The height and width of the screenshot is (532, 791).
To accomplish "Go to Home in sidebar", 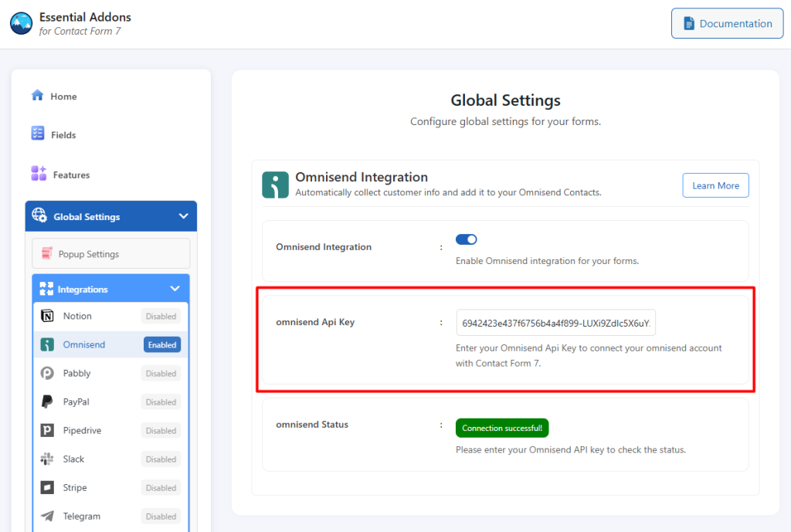I will 63,97.
